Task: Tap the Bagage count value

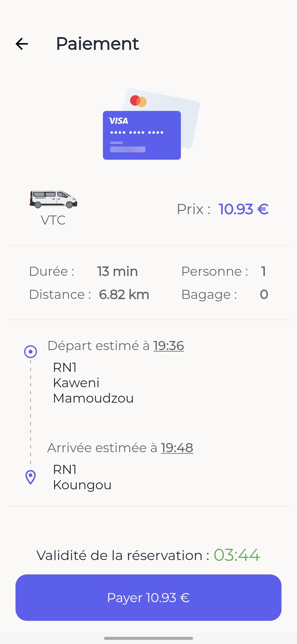Action: point(264,294)
